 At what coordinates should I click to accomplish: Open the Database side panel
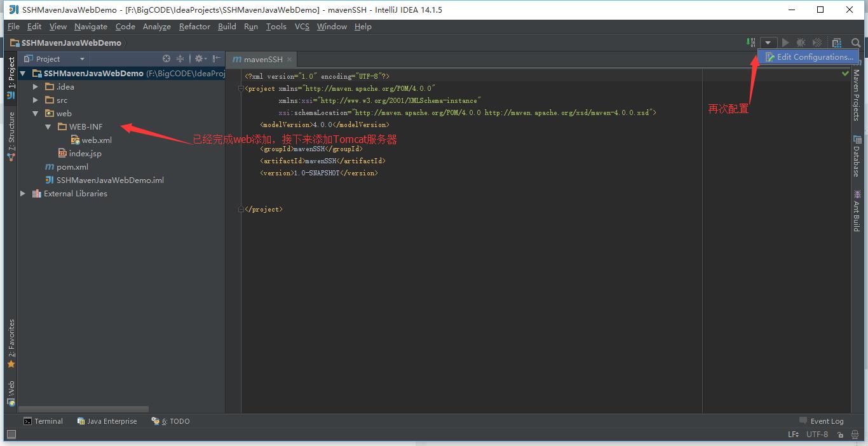[x=857, y=156]
